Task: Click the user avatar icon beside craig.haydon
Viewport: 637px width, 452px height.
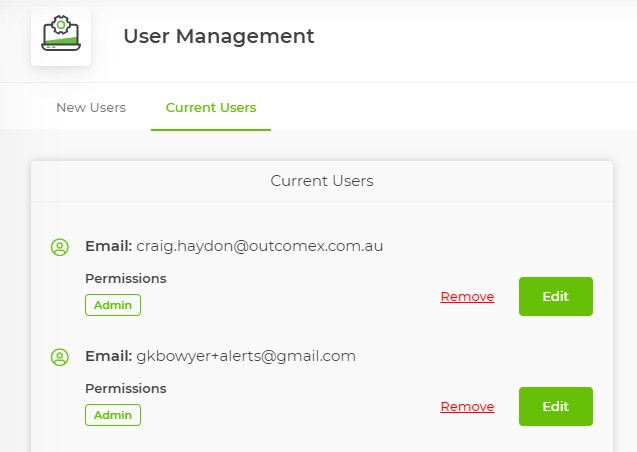Action: point(59,246)
